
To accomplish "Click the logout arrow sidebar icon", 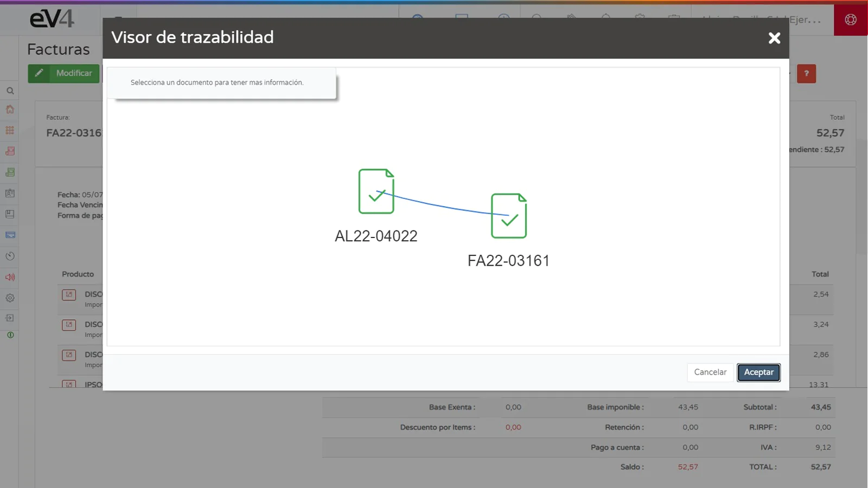I will pyautogui.click(x=10, y=318).
